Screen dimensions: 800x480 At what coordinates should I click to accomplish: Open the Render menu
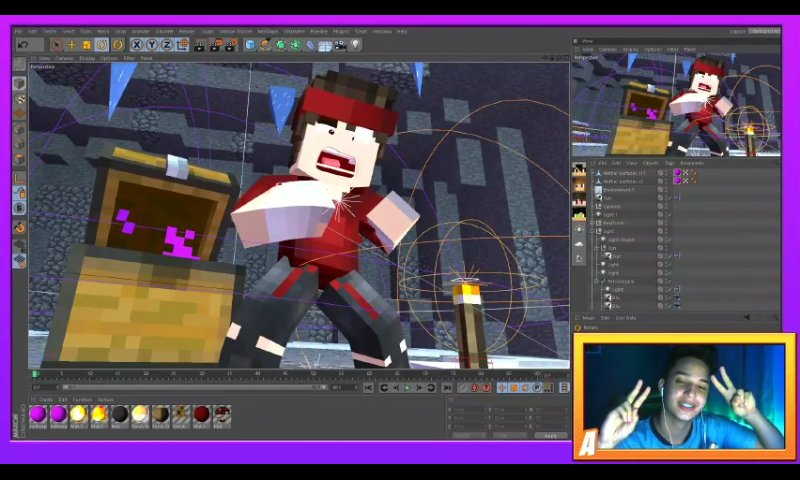[187, 32]
